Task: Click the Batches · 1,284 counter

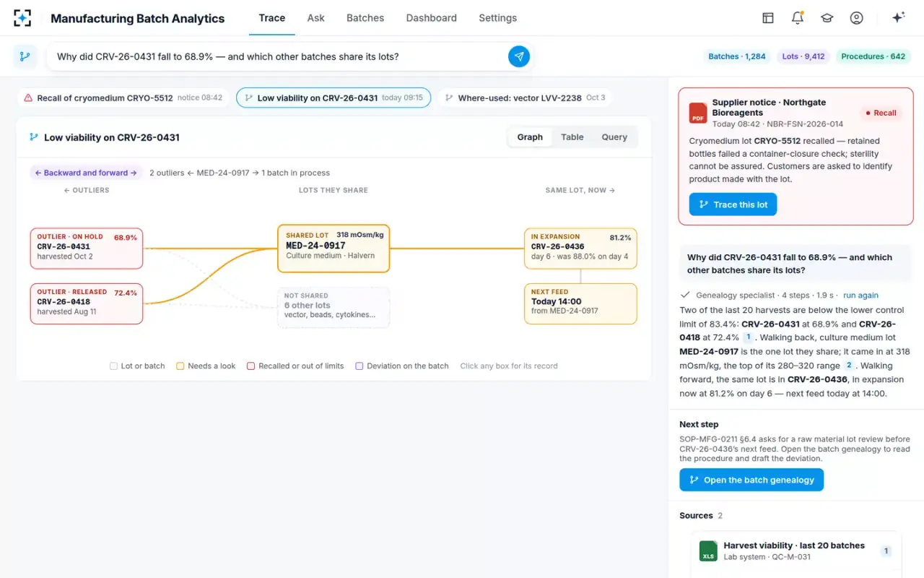Action: (737, 56)
